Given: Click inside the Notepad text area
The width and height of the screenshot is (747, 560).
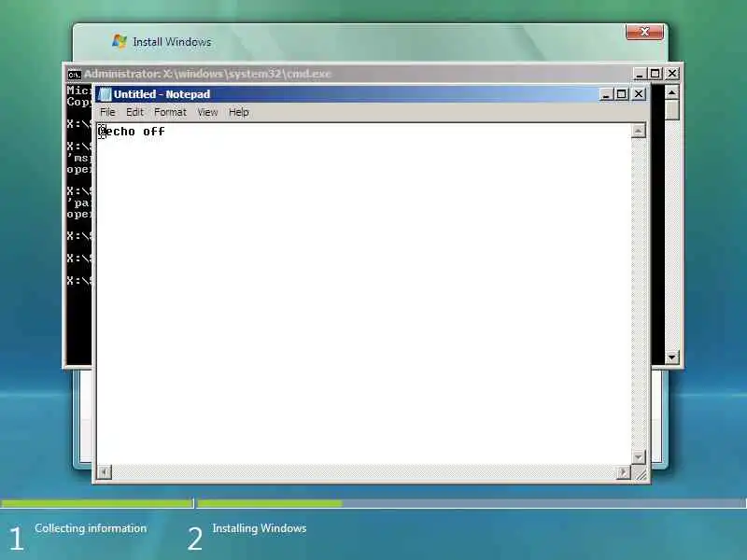Looking at the screenshot, I should 364,294.
